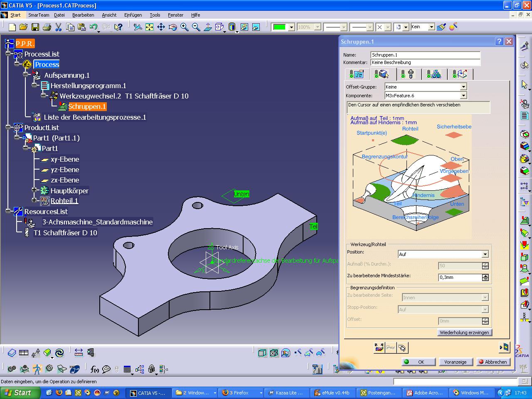The height and width of the screenshot is (399, 532).
Task: Activate the What's This help icon
Action: click(118, 27)
